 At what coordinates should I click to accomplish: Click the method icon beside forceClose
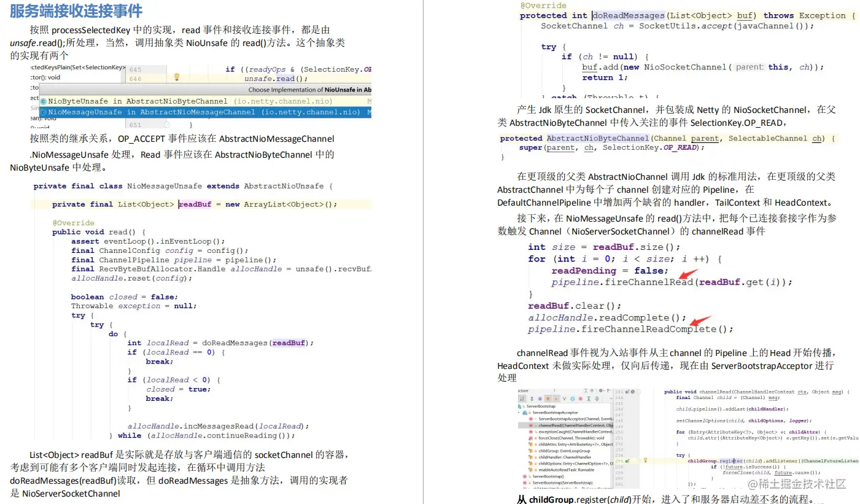(531, 438)
